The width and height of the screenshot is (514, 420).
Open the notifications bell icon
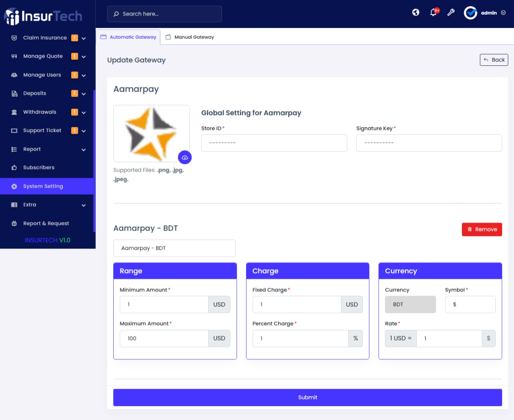click(433, 12)
